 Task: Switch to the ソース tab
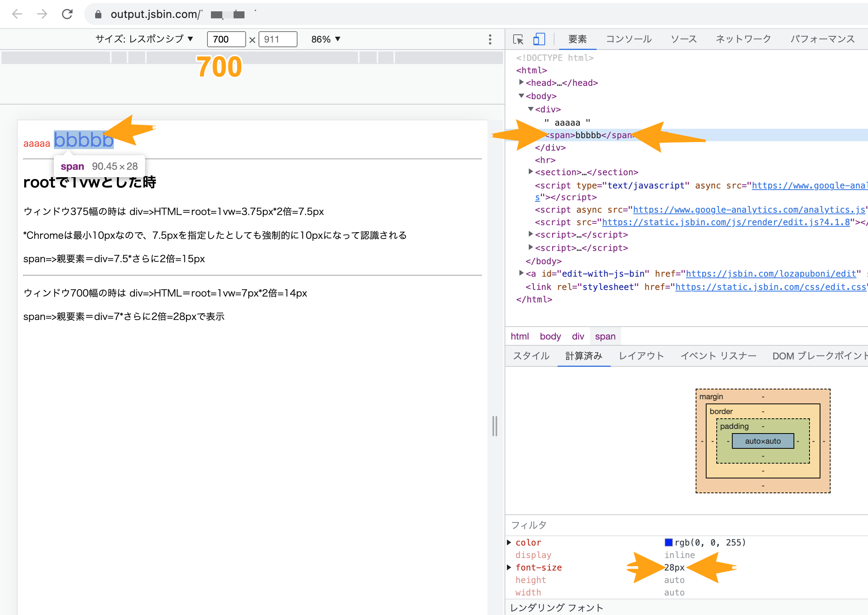684,39
